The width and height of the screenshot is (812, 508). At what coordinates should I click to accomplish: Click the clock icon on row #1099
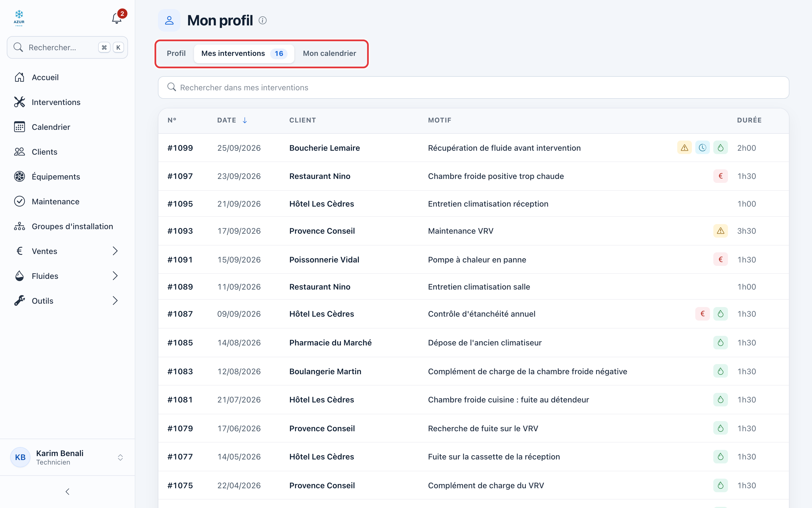(702, 148)
